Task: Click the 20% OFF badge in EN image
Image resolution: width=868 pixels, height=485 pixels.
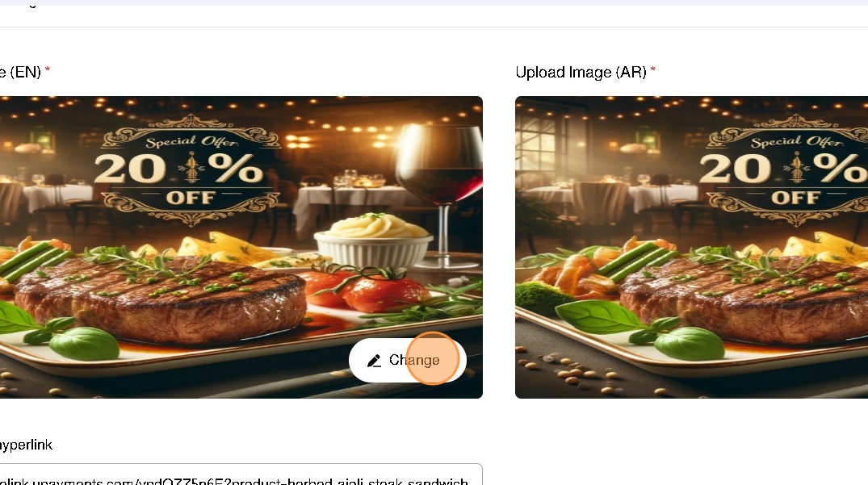Action: coord(191,169)
